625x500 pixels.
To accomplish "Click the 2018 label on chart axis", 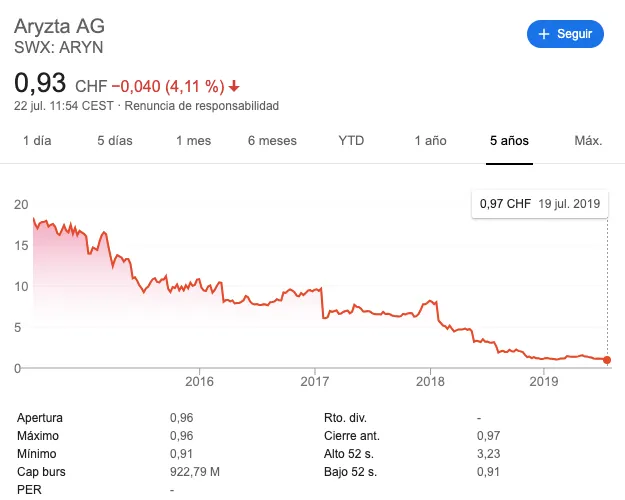I will tap(430, 381).
